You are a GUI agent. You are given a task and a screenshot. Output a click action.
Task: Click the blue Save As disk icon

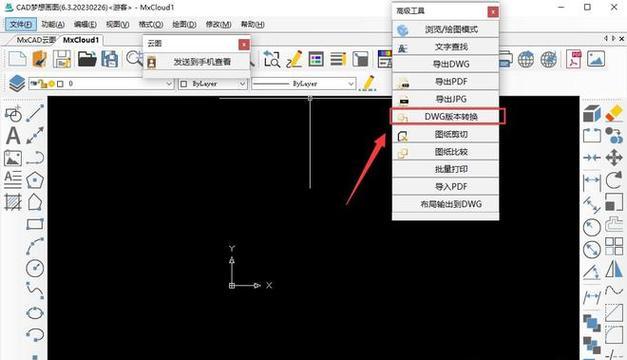point(109,59)
